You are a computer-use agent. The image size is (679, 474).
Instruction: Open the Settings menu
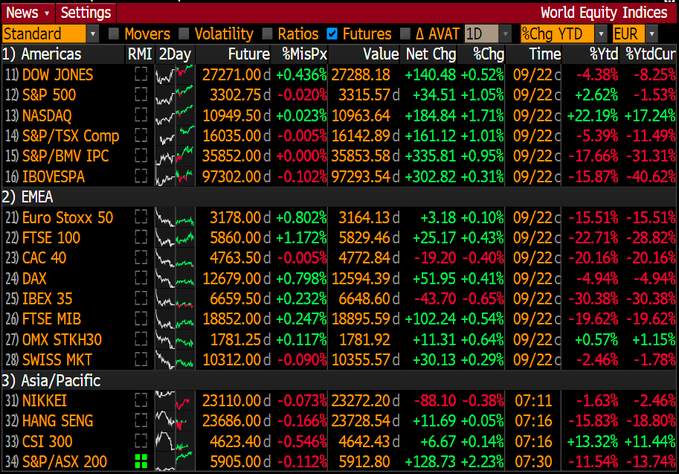(x=86, y=13)
